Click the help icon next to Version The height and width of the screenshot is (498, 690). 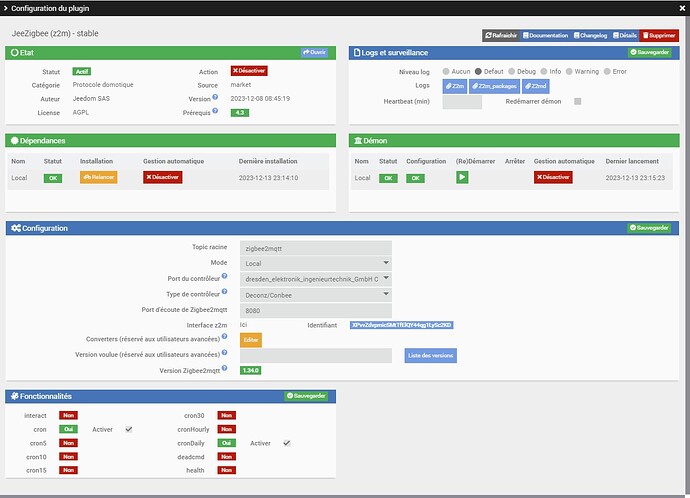click(215, 97)
